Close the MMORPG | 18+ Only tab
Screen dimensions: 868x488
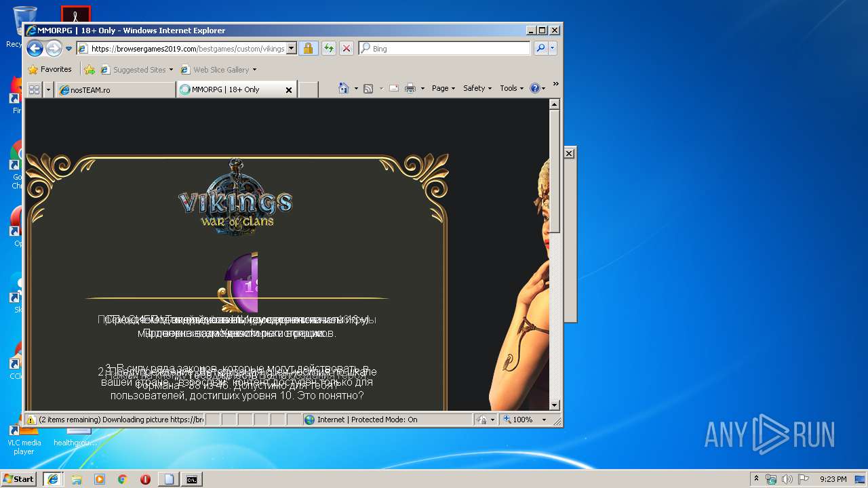point(288,89)
